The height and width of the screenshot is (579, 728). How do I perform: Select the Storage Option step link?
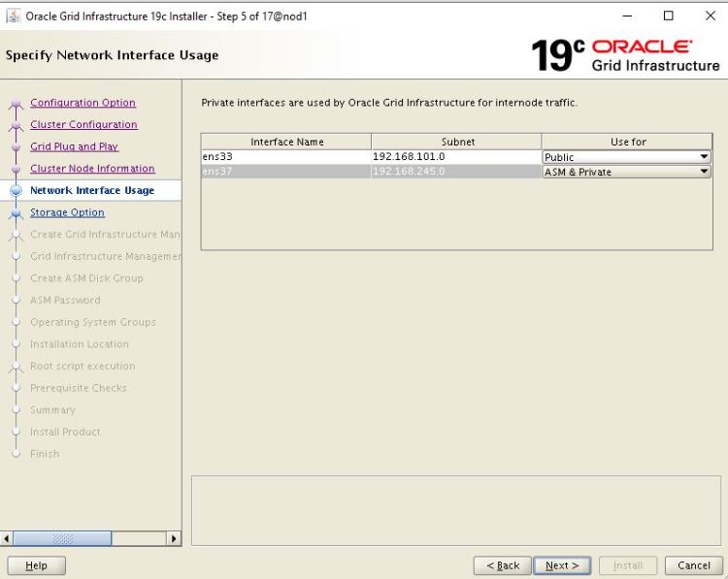coord(67,212)
